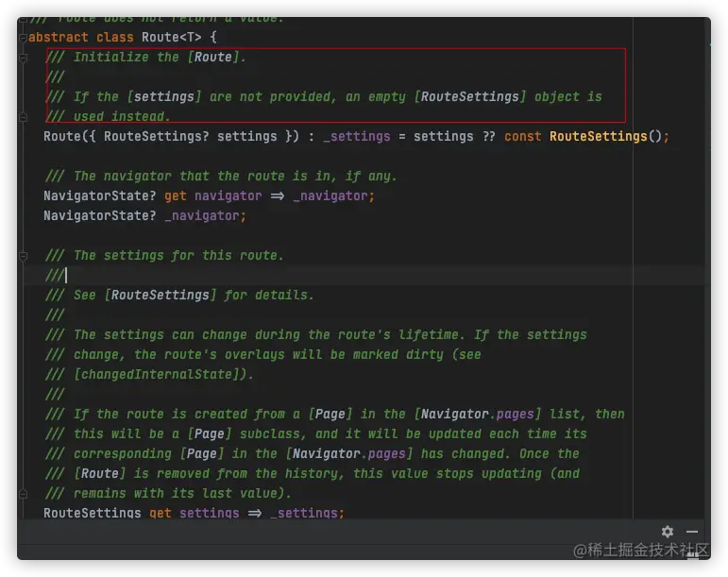
Task: Click '[RouteSettings]' in 'an empty [RouteSettings] object'
Action: pos(470,96)
